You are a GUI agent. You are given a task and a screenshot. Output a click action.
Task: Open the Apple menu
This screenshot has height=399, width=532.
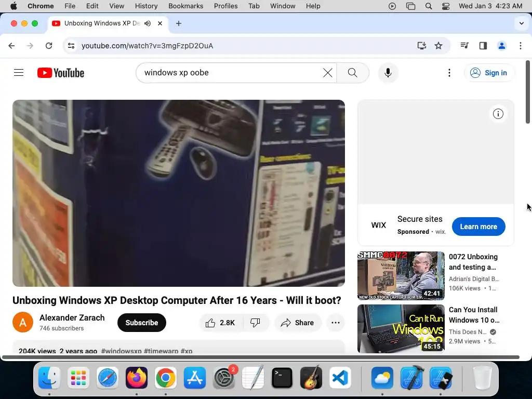point(14,6)
